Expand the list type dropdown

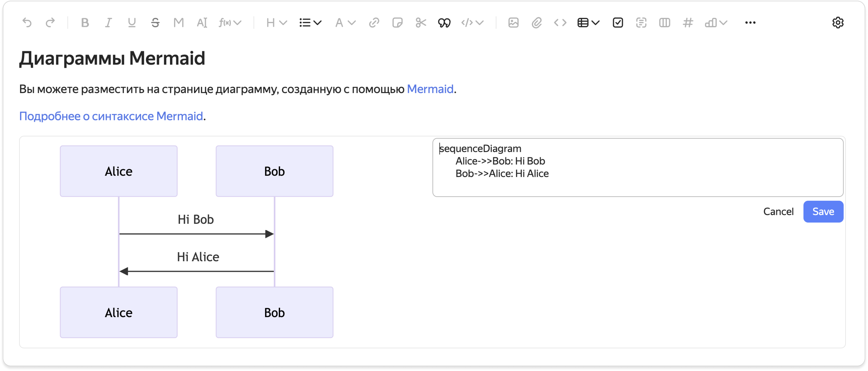coord(310,23)
